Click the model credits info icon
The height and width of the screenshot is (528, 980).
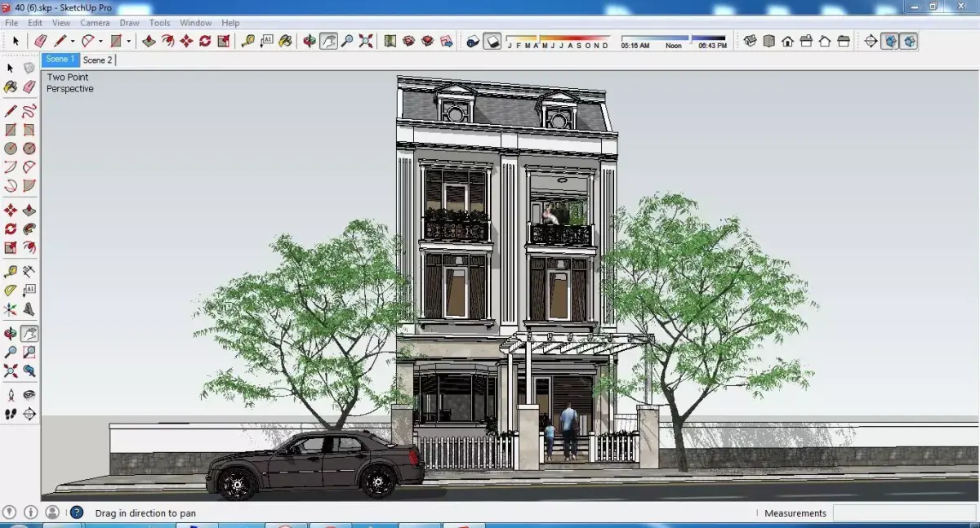tap(31, 512)
